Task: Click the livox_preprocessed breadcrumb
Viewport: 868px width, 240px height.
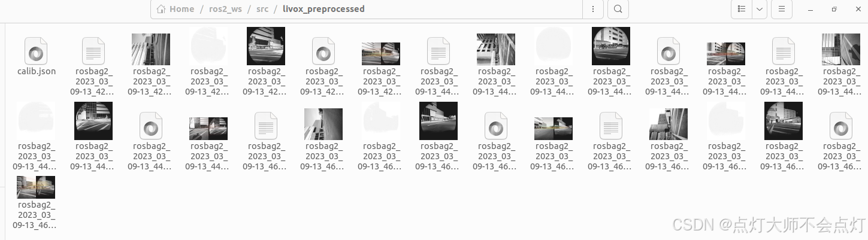Action: pyautogui.click(x=323, y=9)
